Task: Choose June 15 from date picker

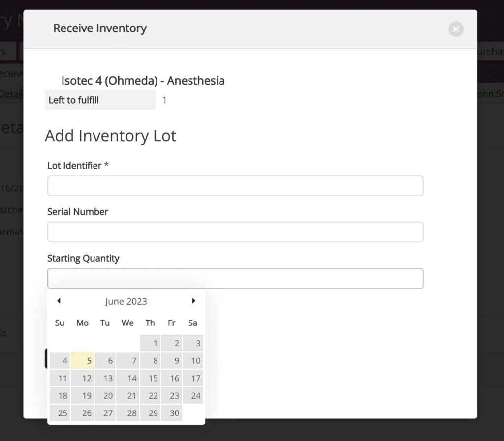Action: pyautogui.click(x=151, y=379)
